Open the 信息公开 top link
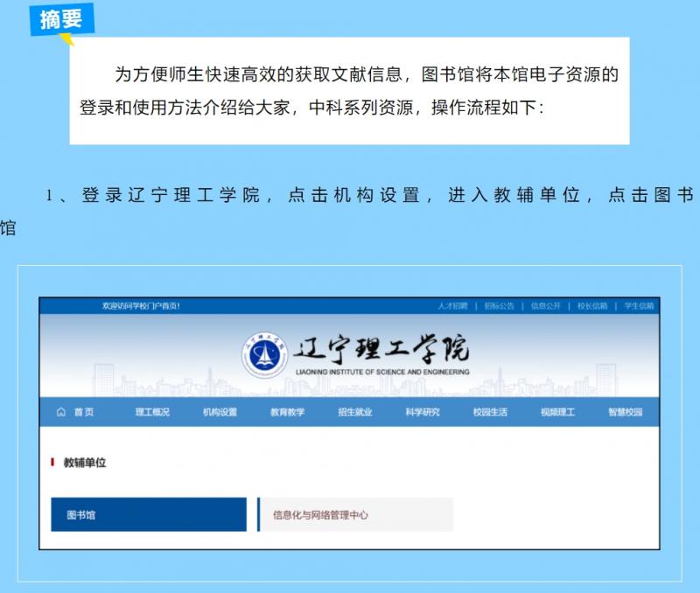Screen dimensions: 700x593 tap(545, 305)
